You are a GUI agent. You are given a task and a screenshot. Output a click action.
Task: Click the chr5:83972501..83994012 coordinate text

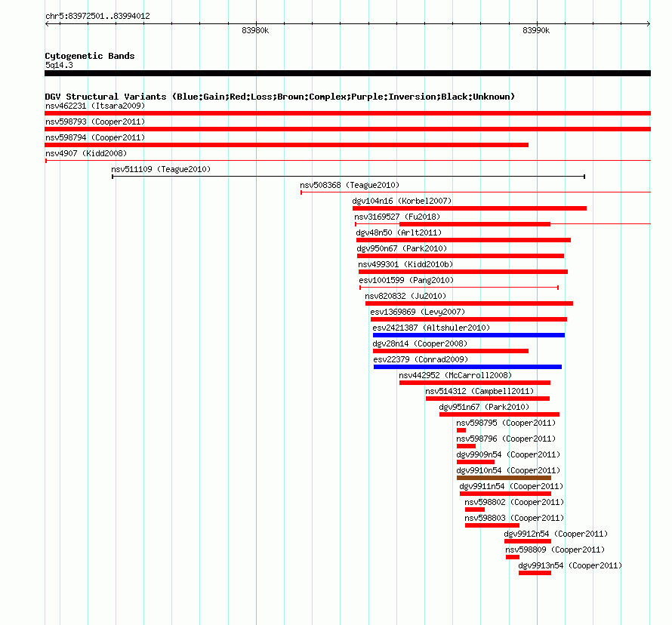point(97,17)
